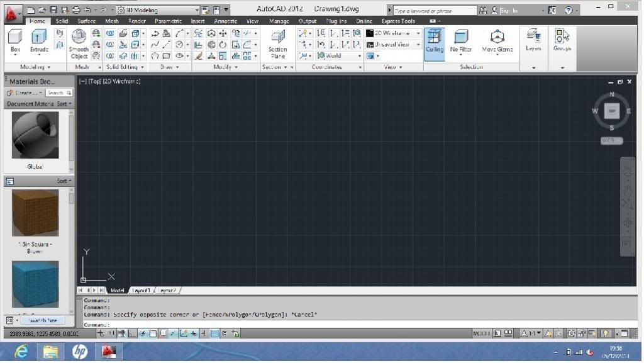Toggle Snap Mode in status bar
The height and width of the screenshot is (363, 644).
click(x=111, y=333)
